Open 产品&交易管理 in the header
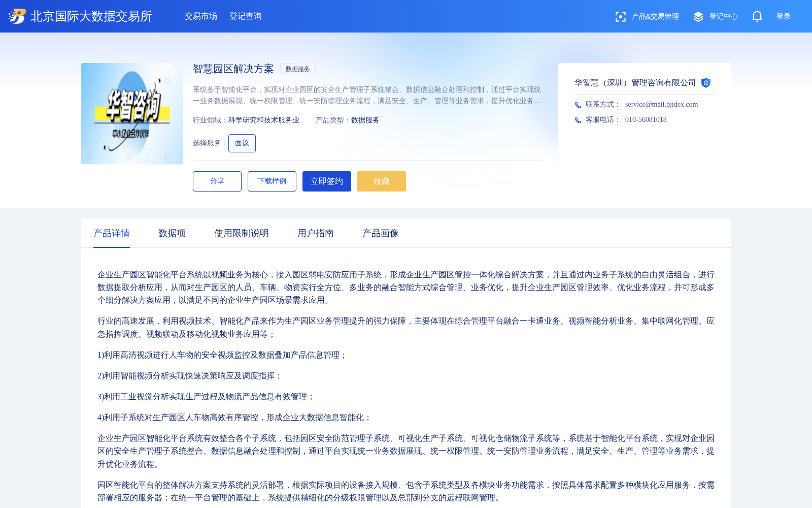 click(x=655, y=17)
